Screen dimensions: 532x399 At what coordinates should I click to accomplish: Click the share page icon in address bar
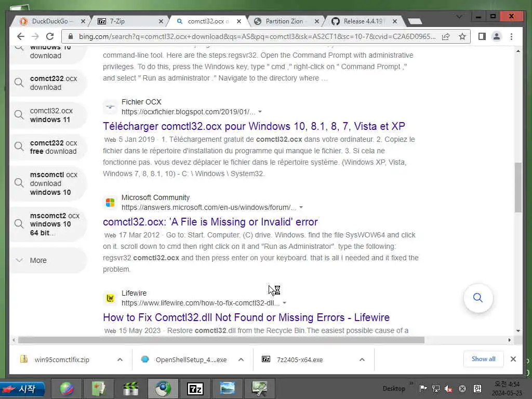point(446,37)
